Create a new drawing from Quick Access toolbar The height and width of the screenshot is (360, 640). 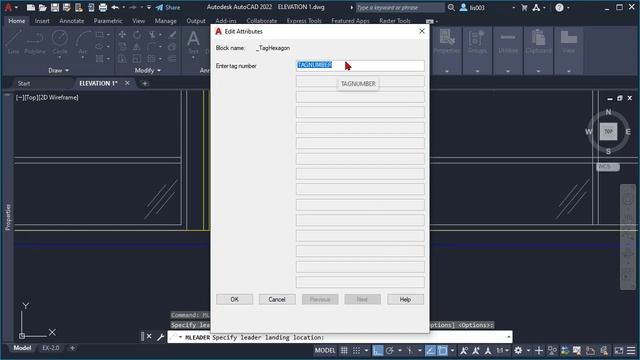pyautogui.click(x=31, y=7)
